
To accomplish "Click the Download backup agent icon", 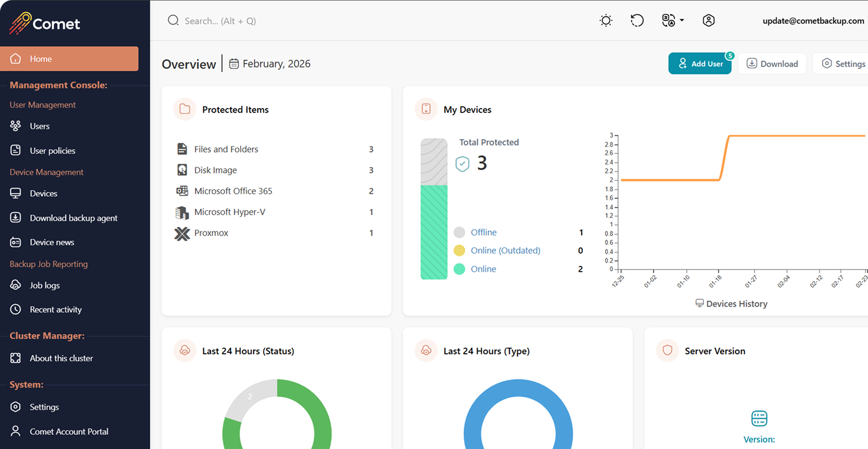I will point(16,218).
